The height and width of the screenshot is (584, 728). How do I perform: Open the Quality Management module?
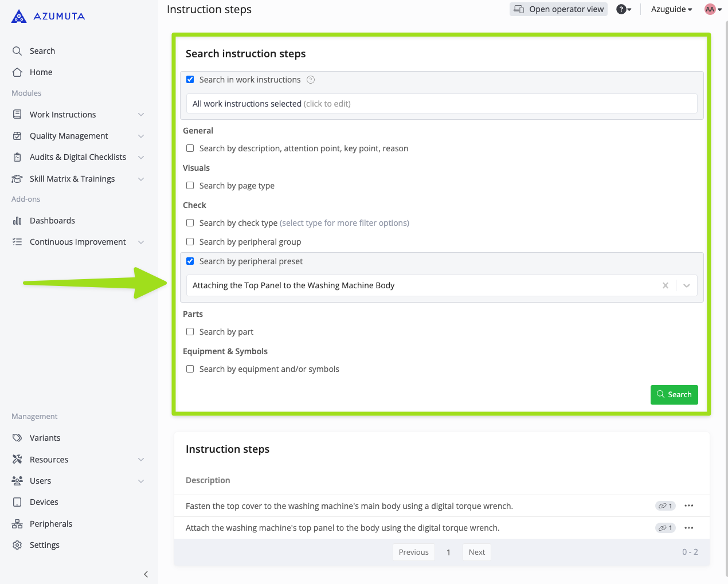click(17, 135)
